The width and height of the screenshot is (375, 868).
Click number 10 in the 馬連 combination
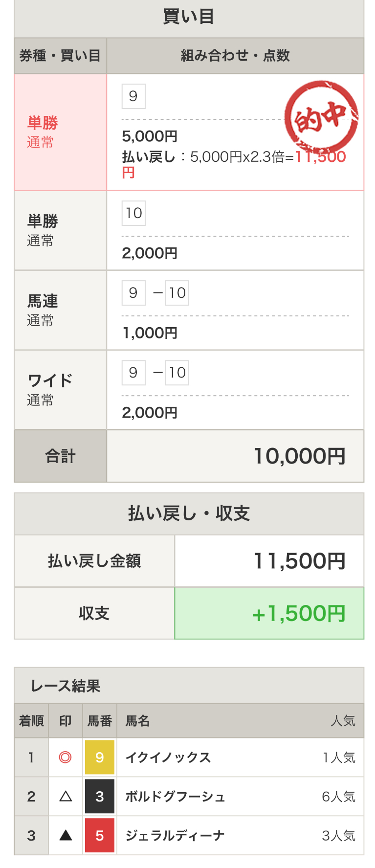[177, 293]
